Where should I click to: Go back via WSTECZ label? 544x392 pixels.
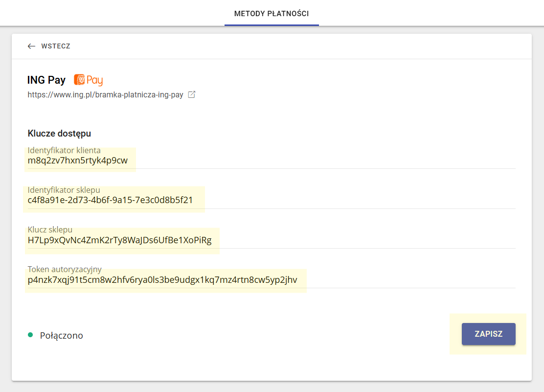click(x=55, y=46)
